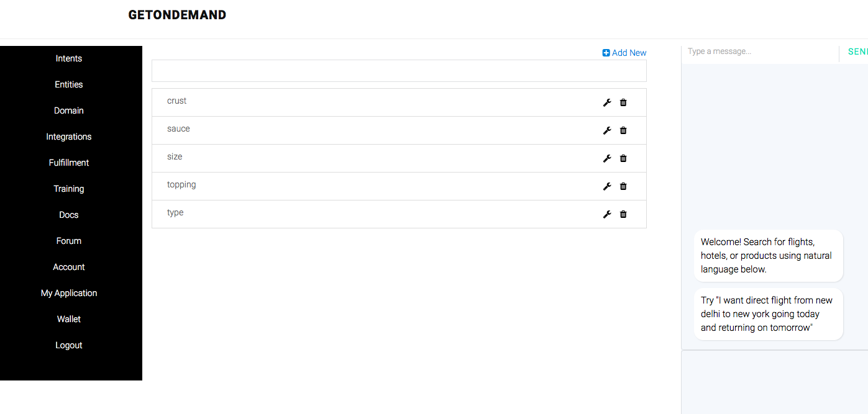Click the trash icon for sauce
The width and height of the screenshot is (868, 414).
coord(623,130)
